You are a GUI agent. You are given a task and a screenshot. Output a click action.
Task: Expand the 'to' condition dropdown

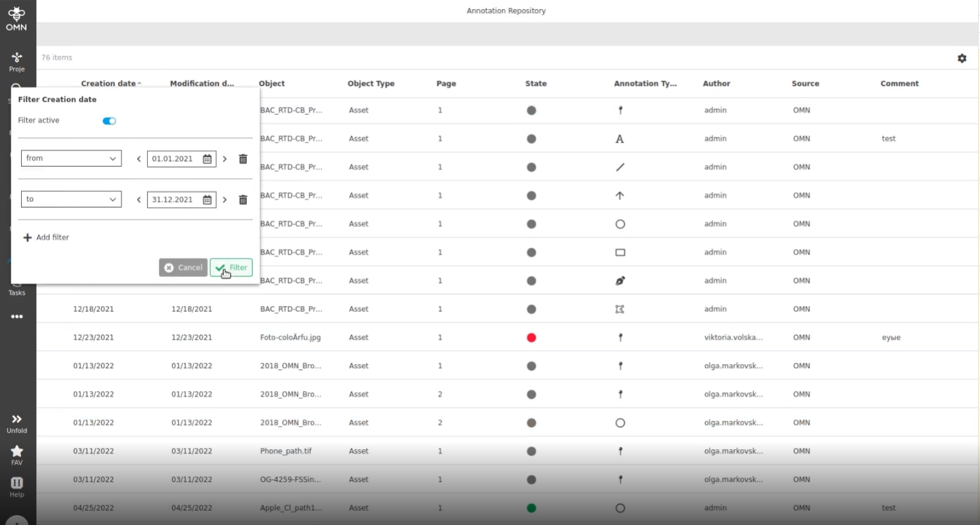pyautogui.click(x=71, y=199)
